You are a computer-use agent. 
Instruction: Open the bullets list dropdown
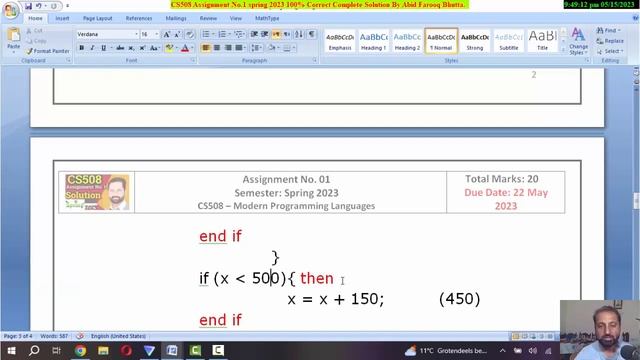point(213,34)
